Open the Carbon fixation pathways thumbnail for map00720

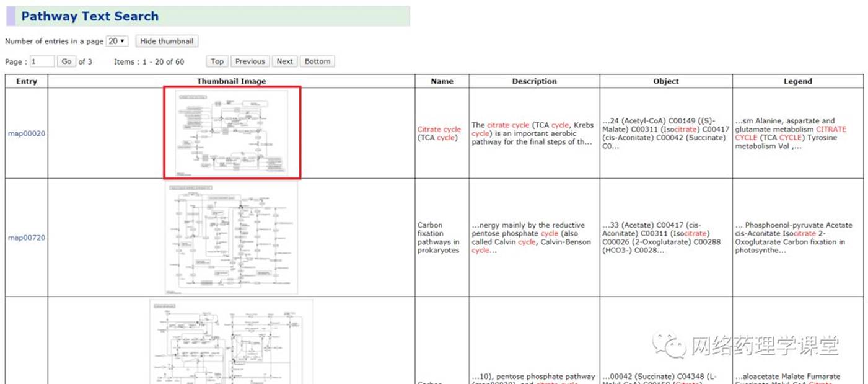(231, 238)
